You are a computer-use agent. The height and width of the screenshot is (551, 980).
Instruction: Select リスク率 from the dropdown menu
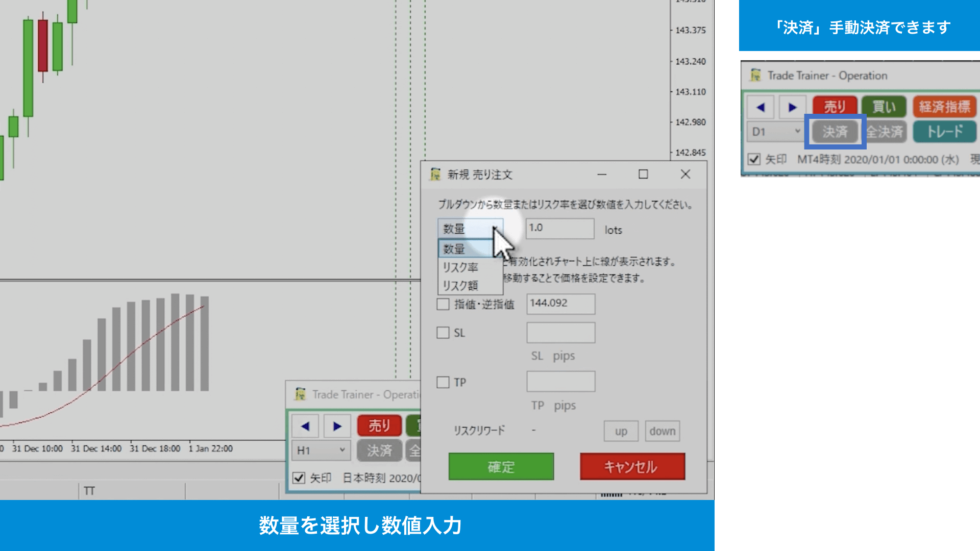click(461, 266)
